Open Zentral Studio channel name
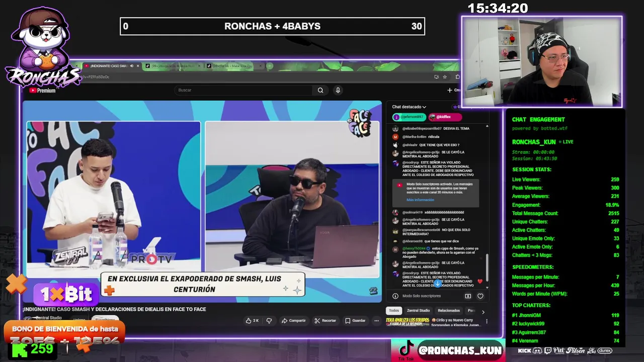This screenshot has height=362, width=644. [49, 318]
